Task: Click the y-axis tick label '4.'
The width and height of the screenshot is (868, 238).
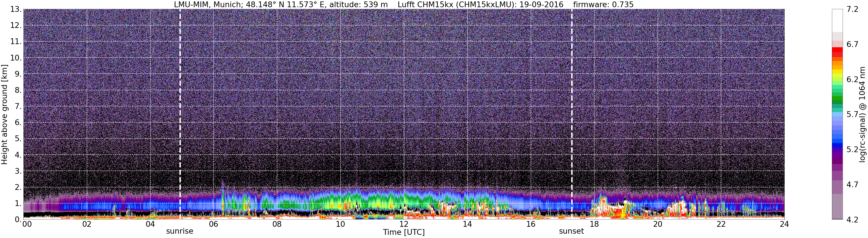Action: tap(18, 155)
